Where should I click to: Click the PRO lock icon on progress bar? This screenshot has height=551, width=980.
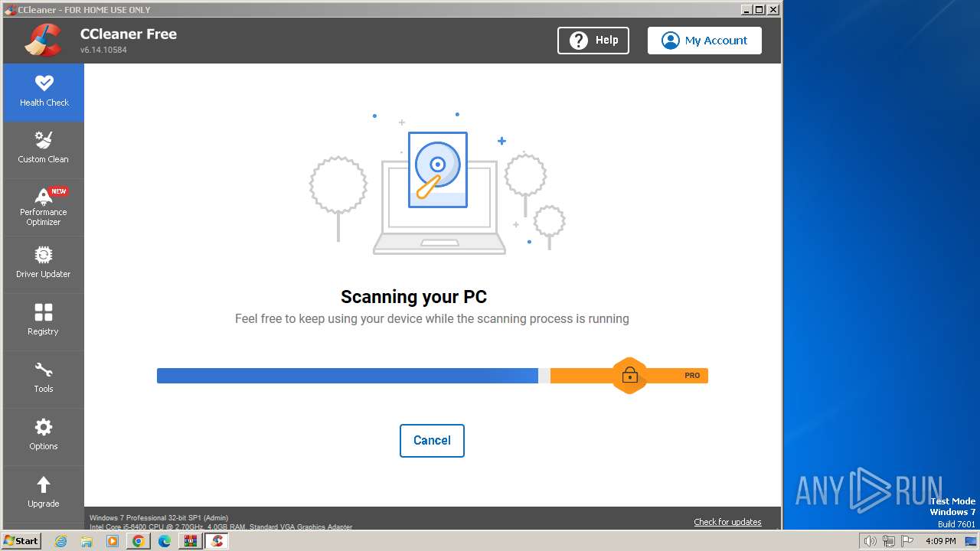pos(629,375)
